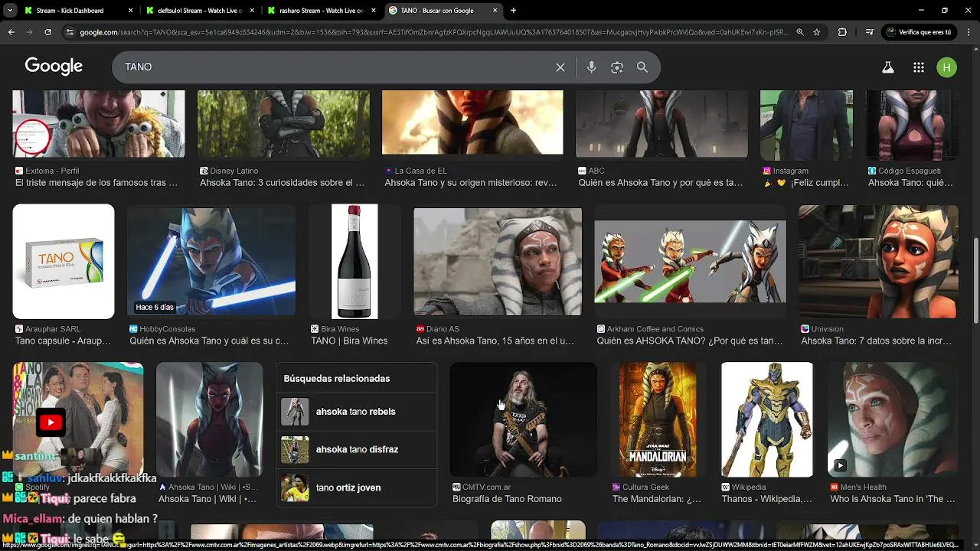Open link 'Ahsoka Tano: 3 curiosidades sobre el...'
Viewport: 980px width, 551px height.
(282, 183)
